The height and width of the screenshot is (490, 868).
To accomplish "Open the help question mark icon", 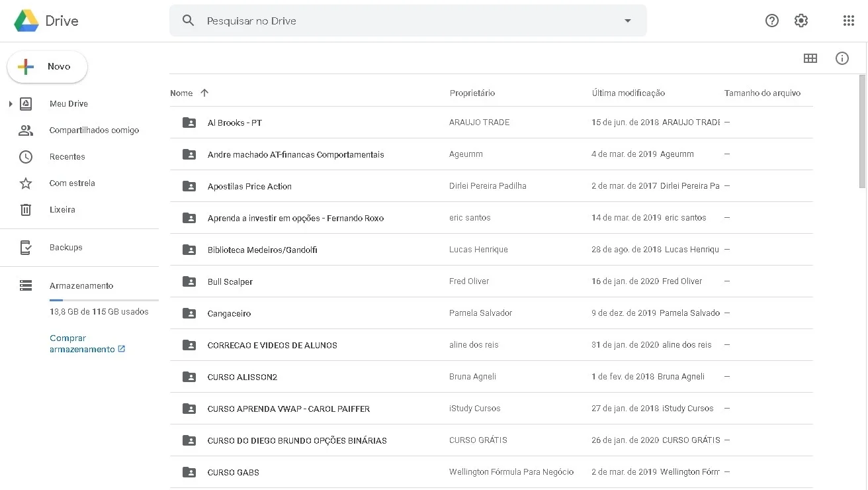I will tap(772, 21).
